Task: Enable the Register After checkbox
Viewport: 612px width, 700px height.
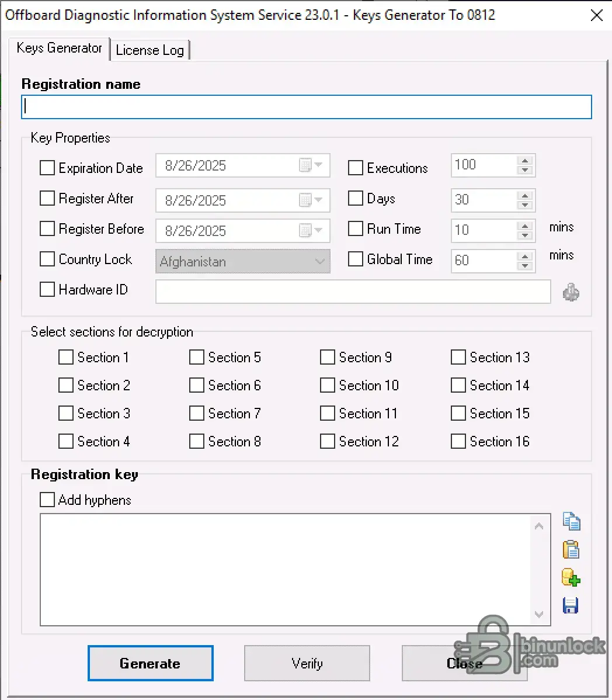Action: click(x=47, y=198)
